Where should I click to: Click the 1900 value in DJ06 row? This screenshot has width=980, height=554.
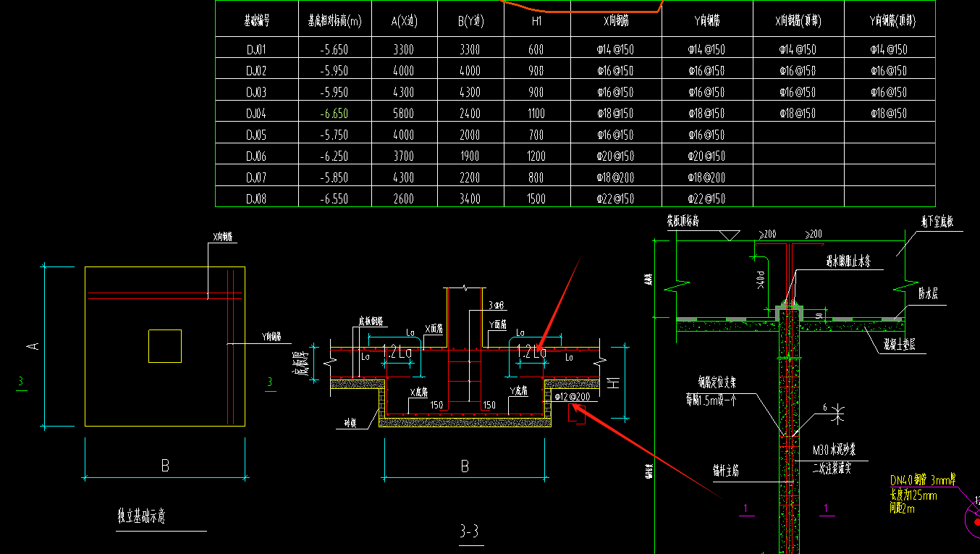[470, 156]
